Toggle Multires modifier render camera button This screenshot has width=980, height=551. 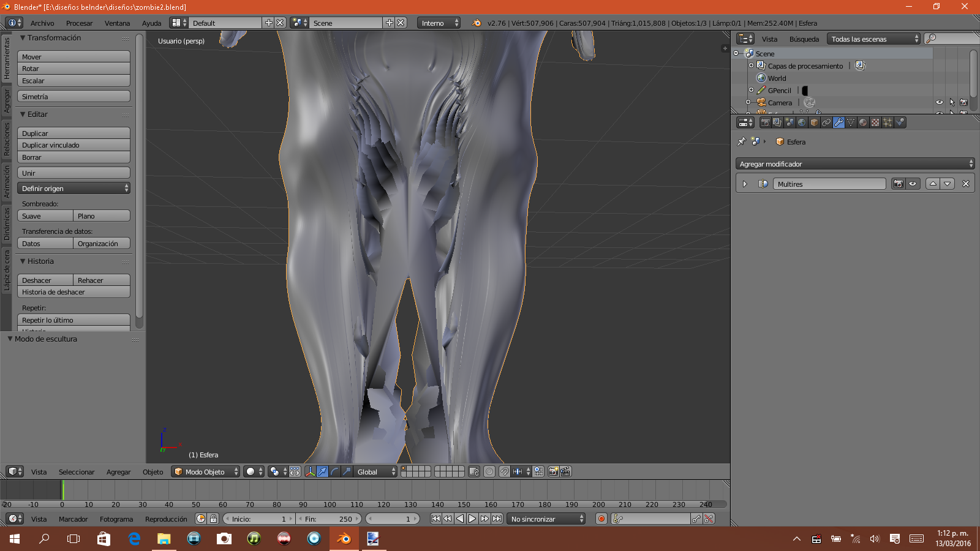click(899, 184)
